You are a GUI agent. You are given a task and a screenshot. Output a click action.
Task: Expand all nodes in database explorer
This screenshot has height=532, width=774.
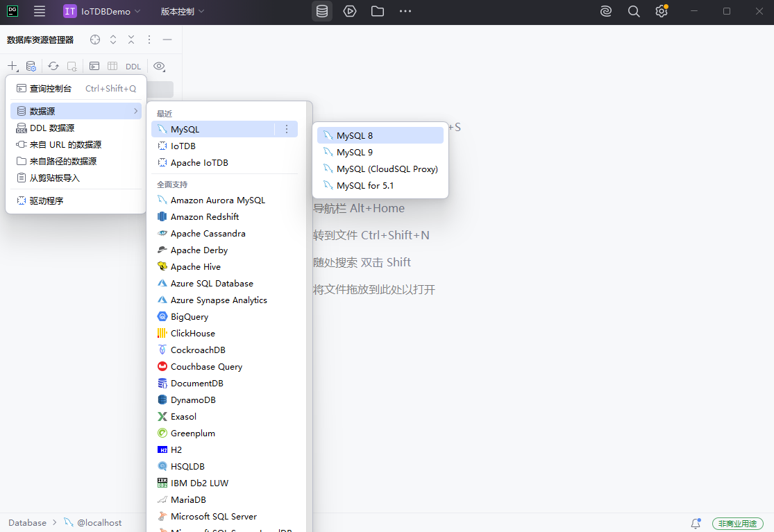coord(113,40)
